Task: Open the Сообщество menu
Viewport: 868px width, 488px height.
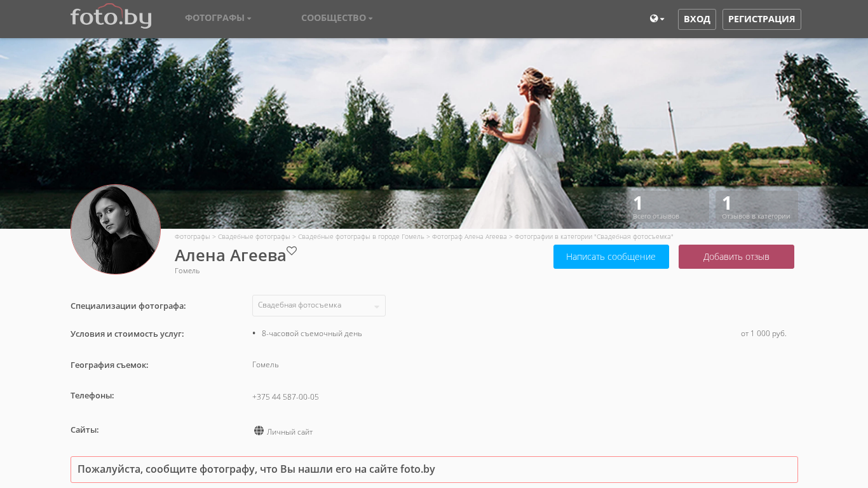Action: pyautogui.click(x=337, y=18)
